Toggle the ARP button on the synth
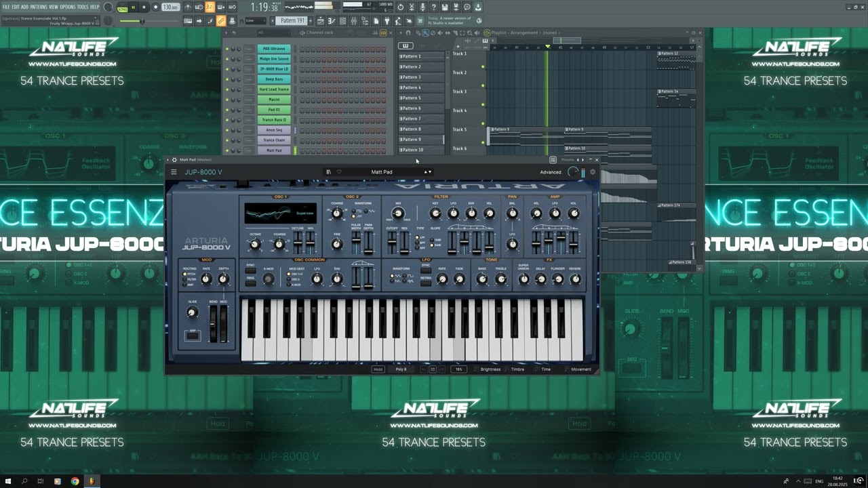 [x=193, y=335]
